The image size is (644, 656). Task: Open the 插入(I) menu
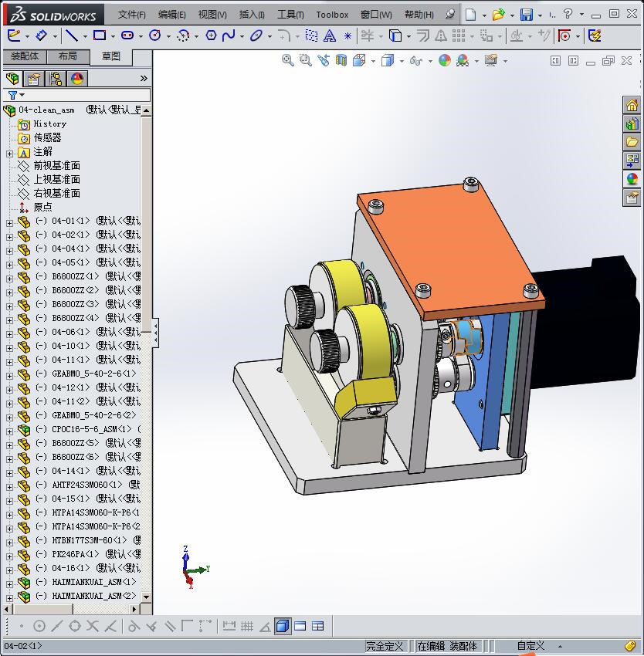[x=252, y=15]
